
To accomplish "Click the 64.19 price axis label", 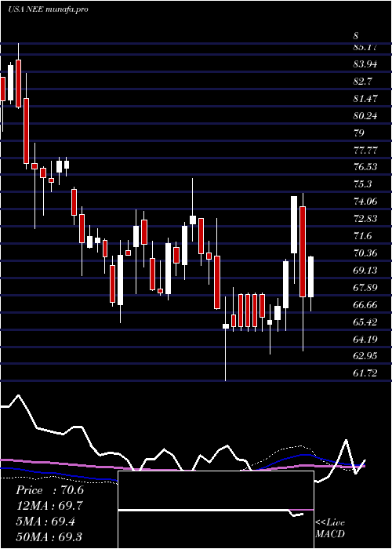I will click(365, 339).
